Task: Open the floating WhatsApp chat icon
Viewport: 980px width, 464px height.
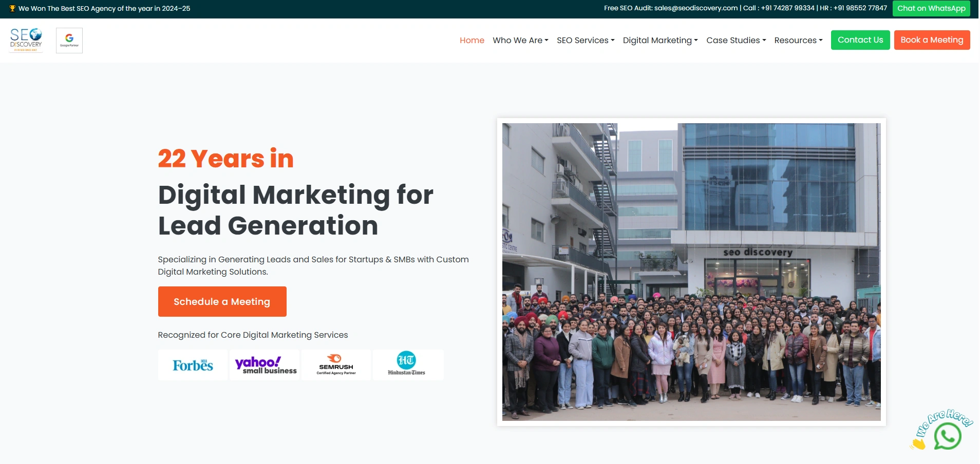Action: [x=948, y=435]
